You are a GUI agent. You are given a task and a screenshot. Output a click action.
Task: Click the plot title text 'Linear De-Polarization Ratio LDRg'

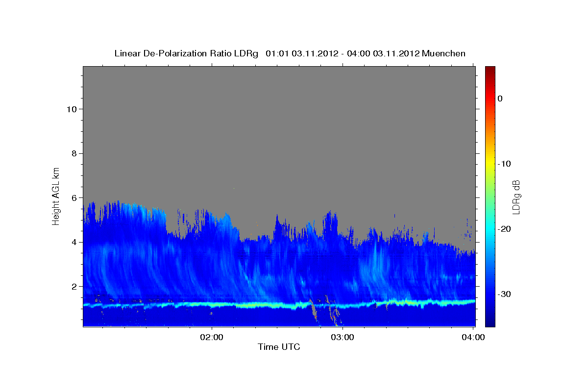186,53
